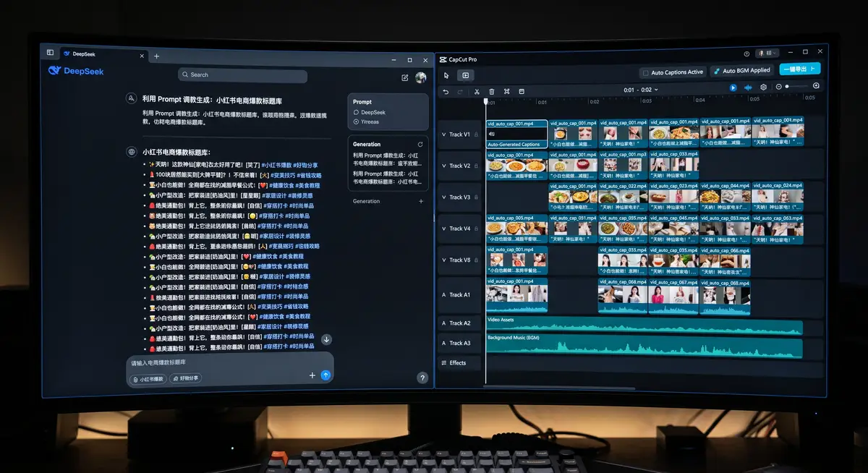Click the scroll-to-bottom arrow in DeepSeek chat
The height and width of the screenshot is (473, 868).
coord(326,339)
